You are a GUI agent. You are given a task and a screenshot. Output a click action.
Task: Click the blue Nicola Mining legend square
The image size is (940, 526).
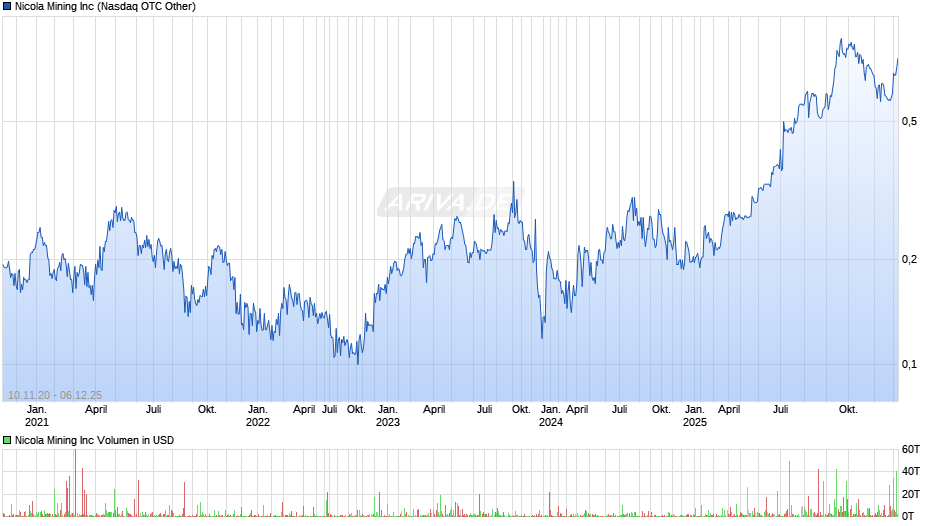[x=7, y=7]
